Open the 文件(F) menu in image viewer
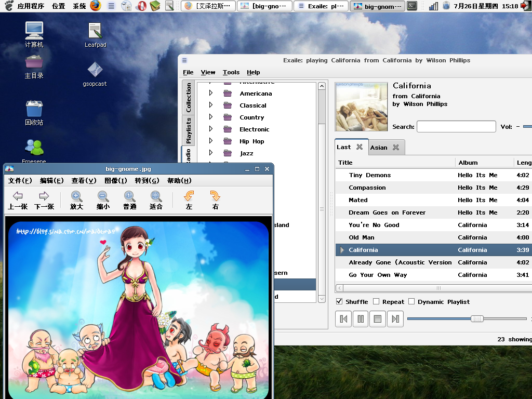532x399 pixels. pyautogui.click(x=20, y=180)
